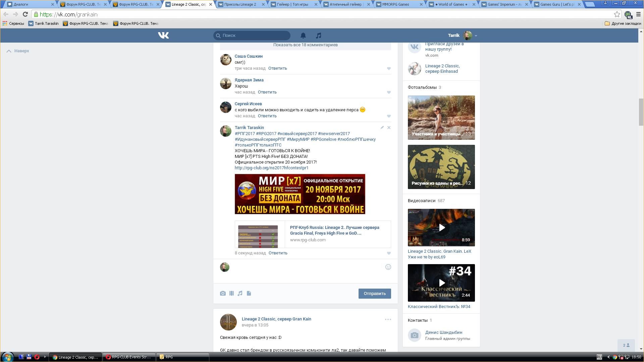The image size is (644, 362).
Task: Open post options three-dots menu
Action: point(388,319)
